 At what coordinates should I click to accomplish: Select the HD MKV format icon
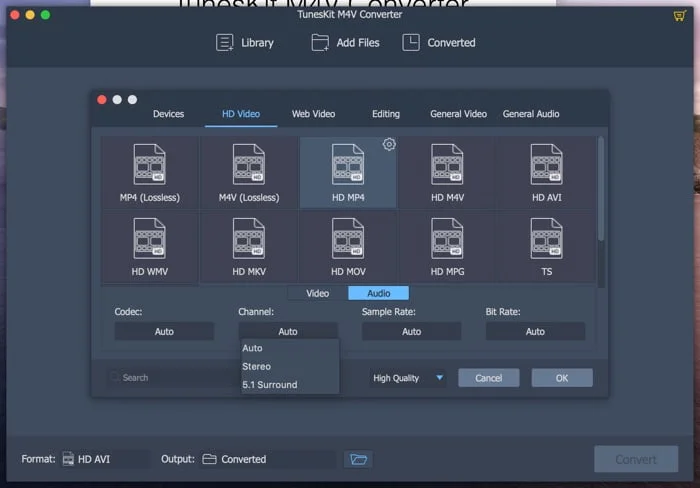[x=249, y=238]
